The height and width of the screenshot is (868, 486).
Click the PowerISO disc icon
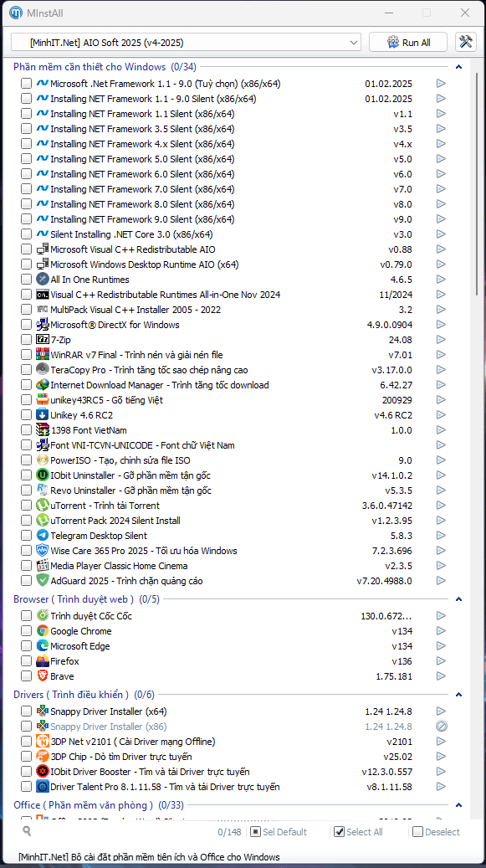click(x=43, y=460)
